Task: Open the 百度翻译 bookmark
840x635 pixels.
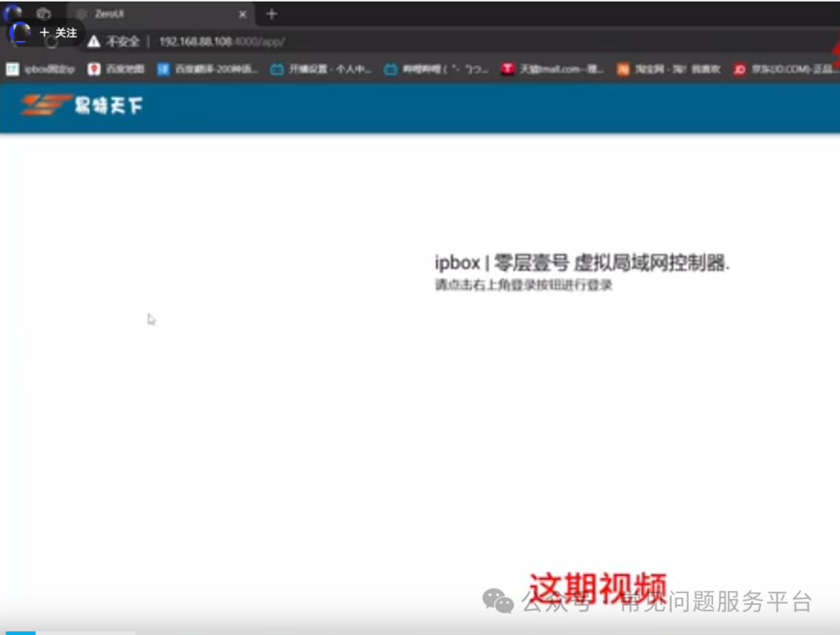Action: click(208, 69)
